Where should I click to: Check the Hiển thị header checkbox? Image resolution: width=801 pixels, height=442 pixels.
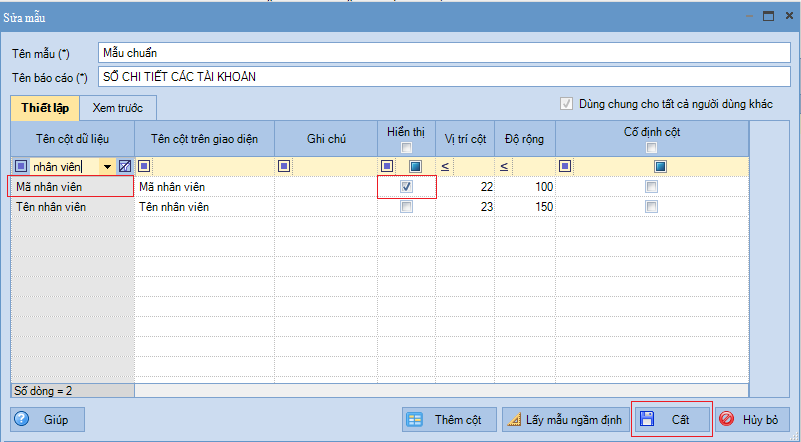coord(406,148)
